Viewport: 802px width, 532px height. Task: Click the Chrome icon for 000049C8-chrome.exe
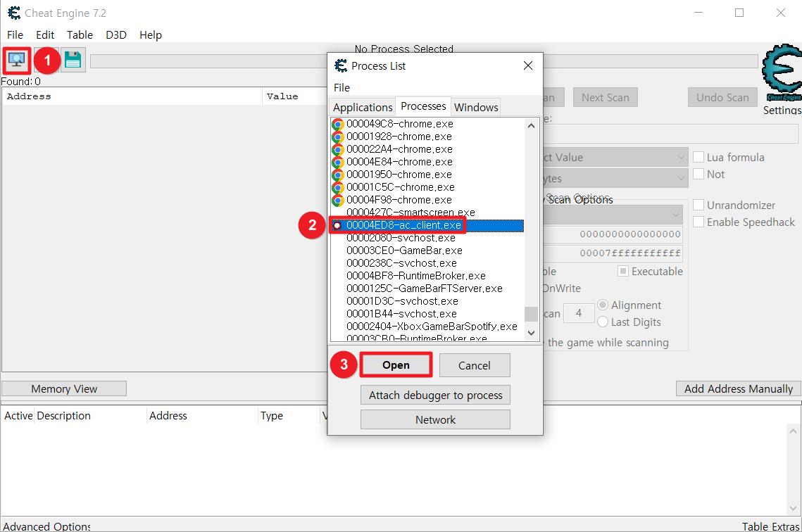[337, 124]
